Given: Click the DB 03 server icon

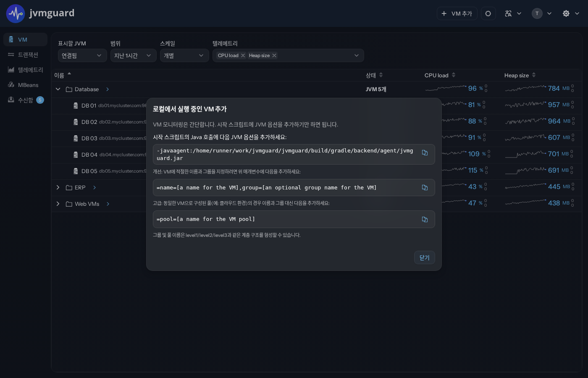Looking at the screenshot, I should point(76,139).
